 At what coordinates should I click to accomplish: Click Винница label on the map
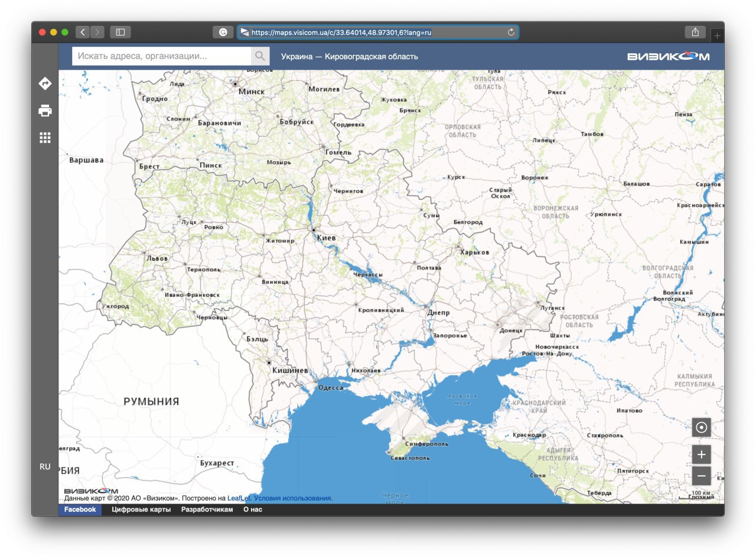click(275, 282)
